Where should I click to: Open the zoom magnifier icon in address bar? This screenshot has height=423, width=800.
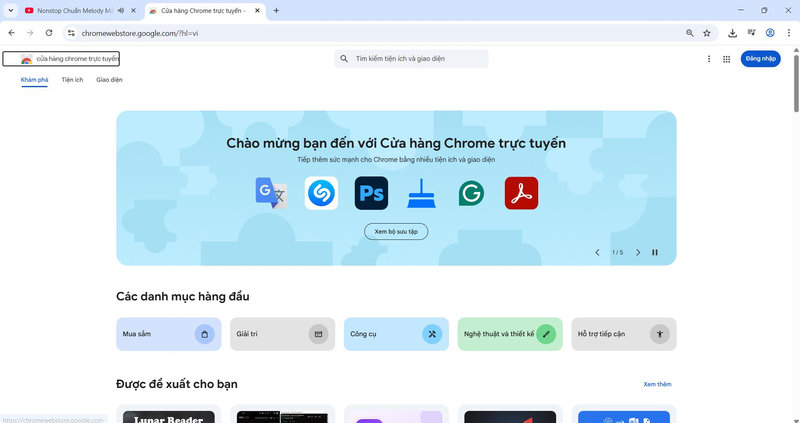click(x=690, y=33)
